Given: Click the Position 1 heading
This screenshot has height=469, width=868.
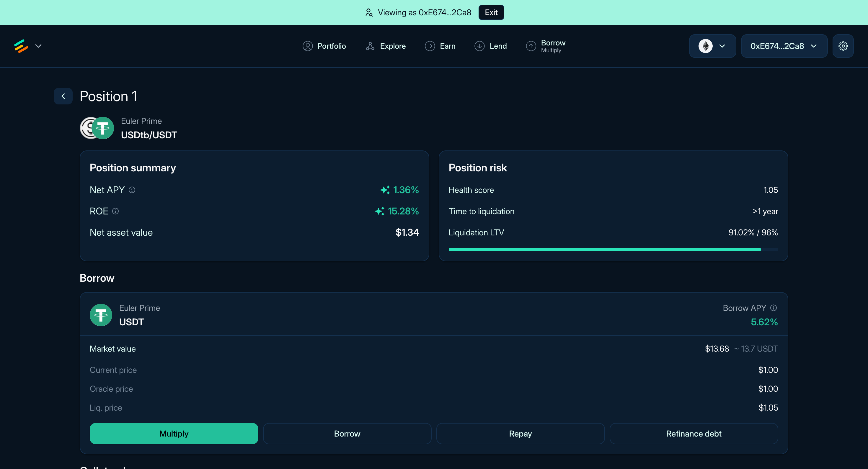Looking at the screenshot, I should 109,96.
